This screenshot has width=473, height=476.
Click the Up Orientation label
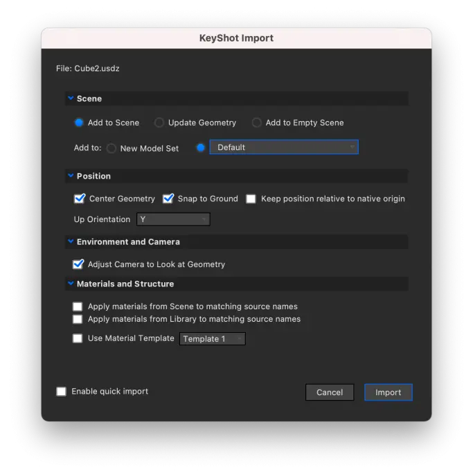click(102, 219)
